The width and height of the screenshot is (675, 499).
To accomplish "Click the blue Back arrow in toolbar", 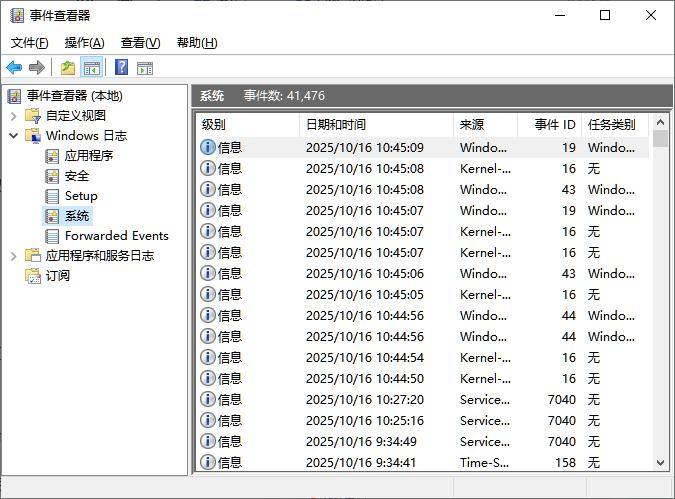I will tap(14, 68).
